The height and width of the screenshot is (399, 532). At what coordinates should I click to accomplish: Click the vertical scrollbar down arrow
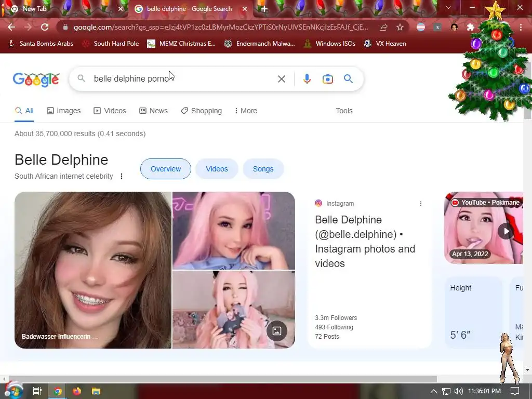[527, 370]
